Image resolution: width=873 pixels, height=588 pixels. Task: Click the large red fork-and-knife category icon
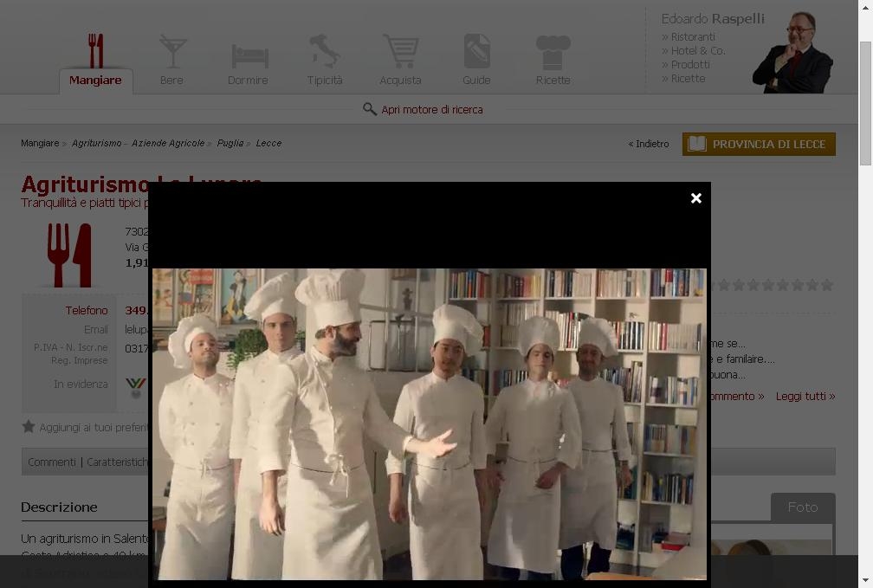coord(69,255)
